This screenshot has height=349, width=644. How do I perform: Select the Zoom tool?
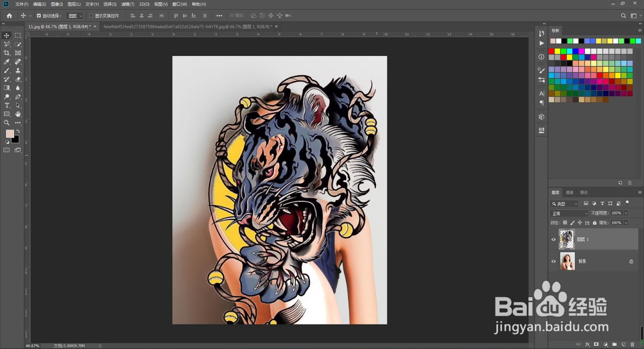pyautogui.click(x=7, y=123)
